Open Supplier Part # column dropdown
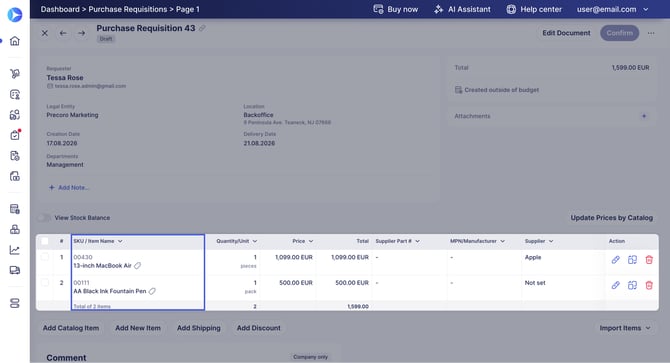The width and height of the screenshot is (670, 363). click(x=417, y=241)
